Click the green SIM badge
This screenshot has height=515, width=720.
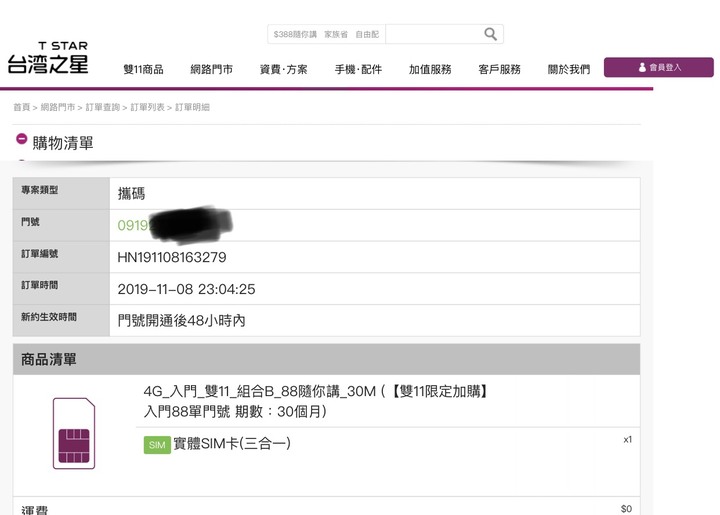[157, 445]
